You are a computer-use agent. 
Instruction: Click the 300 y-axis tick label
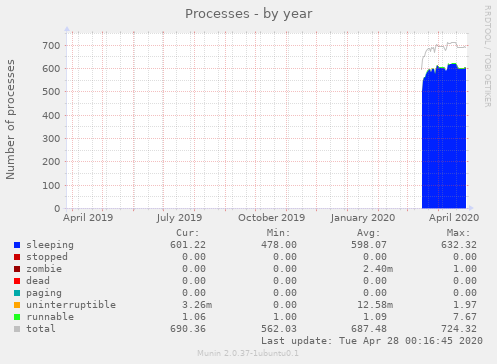pos(51,139)
